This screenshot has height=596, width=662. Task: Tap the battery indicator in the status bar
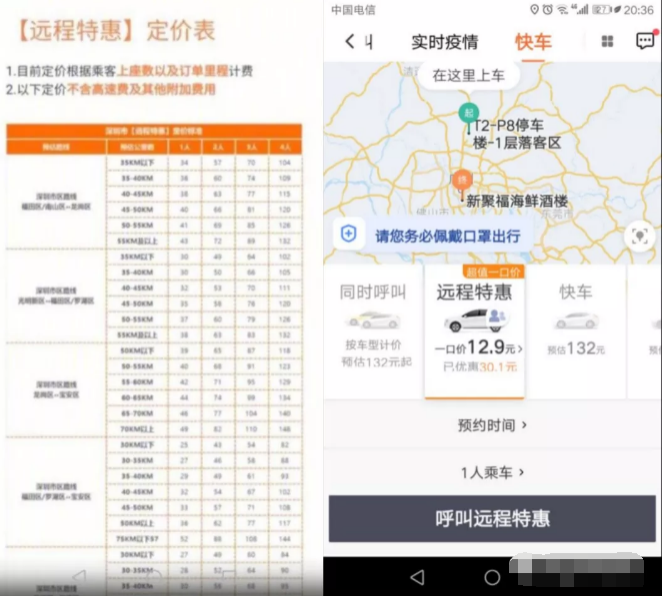pyautogui.click(x=602, y=9)
